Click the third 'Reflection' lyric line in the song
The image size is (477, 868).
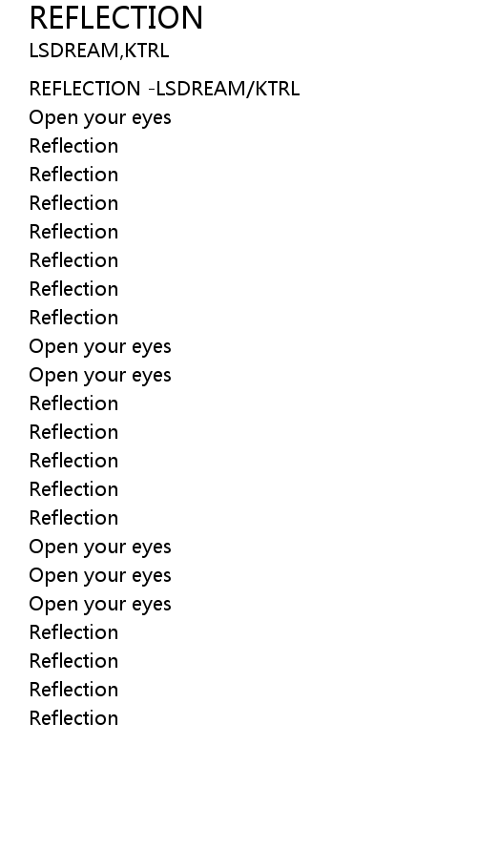pos(73,203)
